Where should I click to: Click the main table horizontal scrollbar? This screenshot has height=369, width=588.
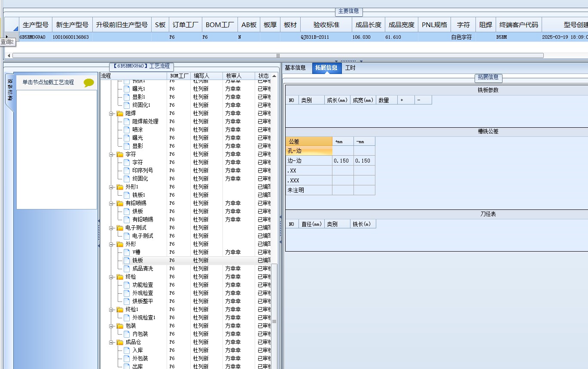point(278,55)
